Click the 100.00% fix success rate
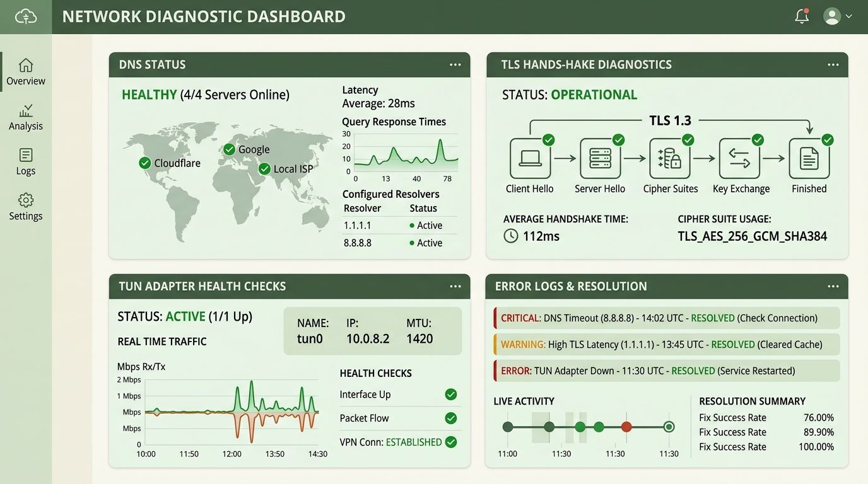 coord(816,447)
